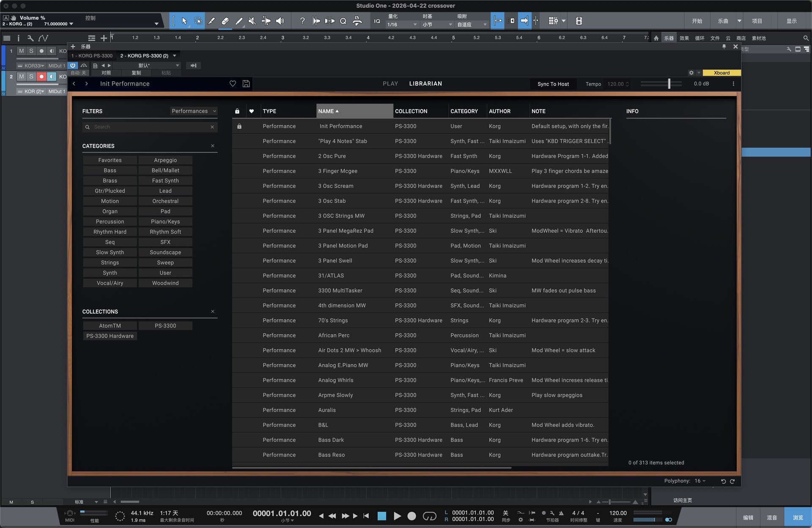Toggle record arm on track 2
Viewport: 812px width, 528px height.
point(41,76)
